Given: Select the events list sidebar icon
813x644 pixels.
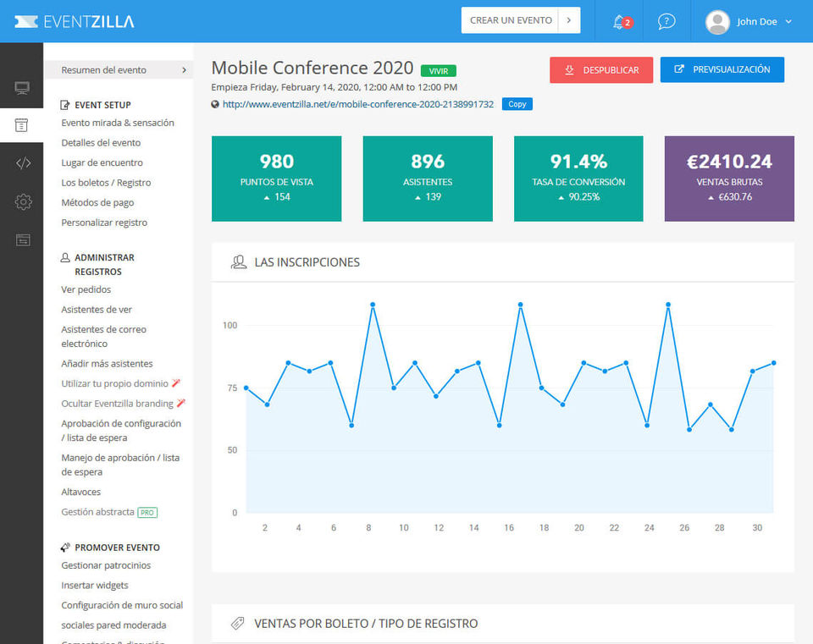Looking at the screenshot, I should coord(22,125).
